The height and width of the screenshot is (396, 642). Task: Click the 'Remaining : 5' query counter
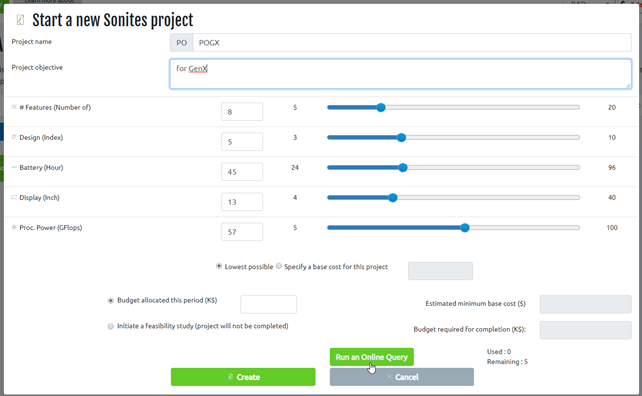(507, 362)
